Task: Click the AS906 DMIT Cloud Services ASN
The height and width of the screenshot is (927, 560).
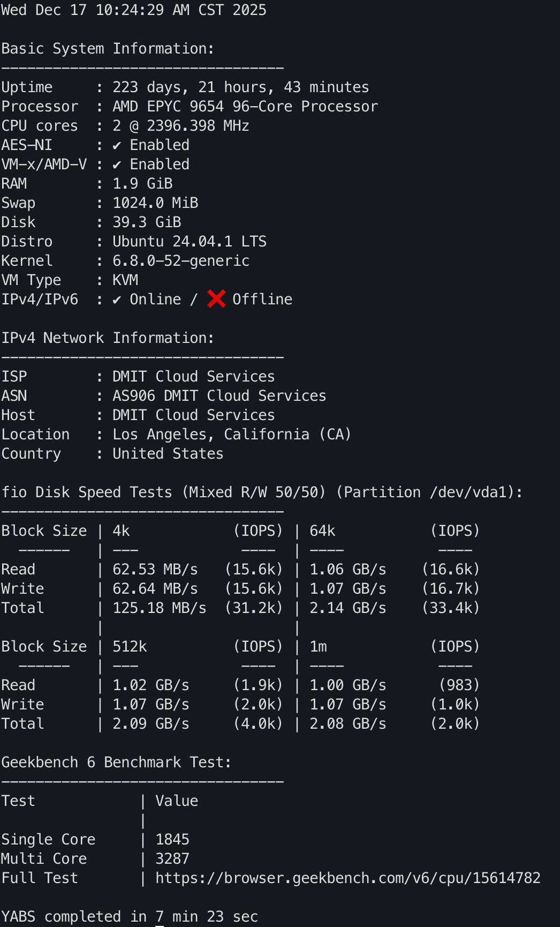Action: [x=219, y=395]
